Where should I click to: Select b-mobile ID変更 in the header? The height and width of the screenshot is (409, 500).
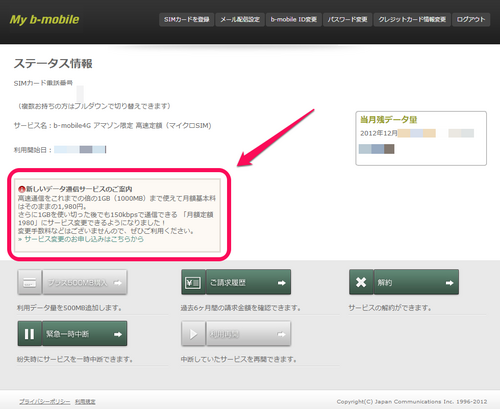[x=294, y=19]
